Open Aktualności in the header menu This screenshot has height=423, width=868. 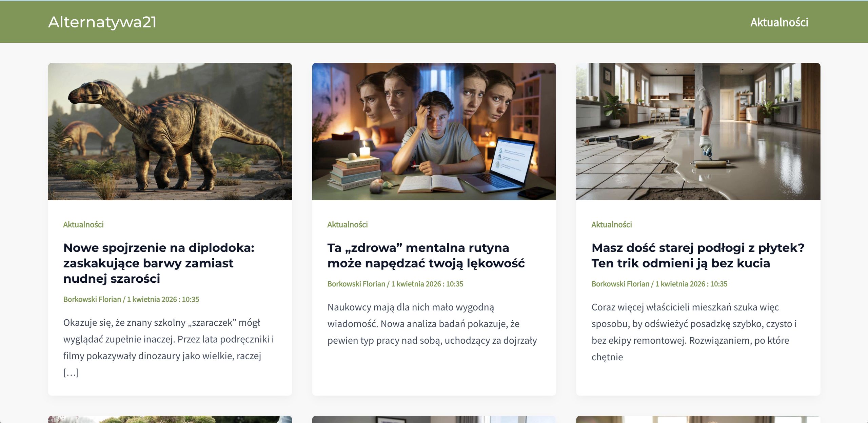coord(779,22)
